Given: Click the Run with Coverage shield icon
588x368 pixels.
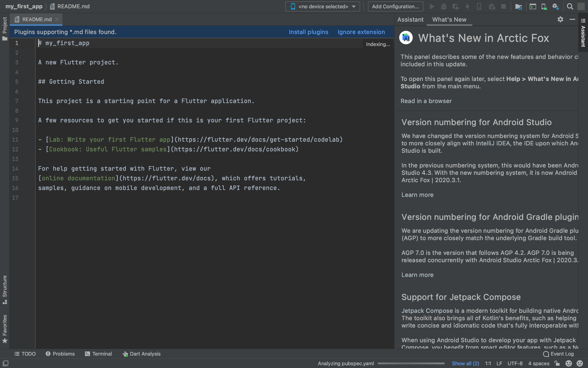Looking at the screenshot, I should [455, 7].
